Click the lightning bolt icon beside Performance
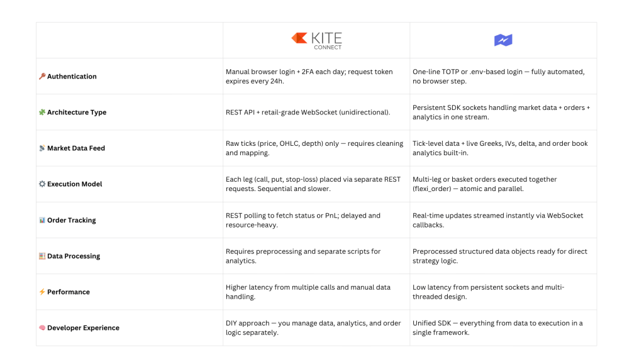 click(42, 292)
